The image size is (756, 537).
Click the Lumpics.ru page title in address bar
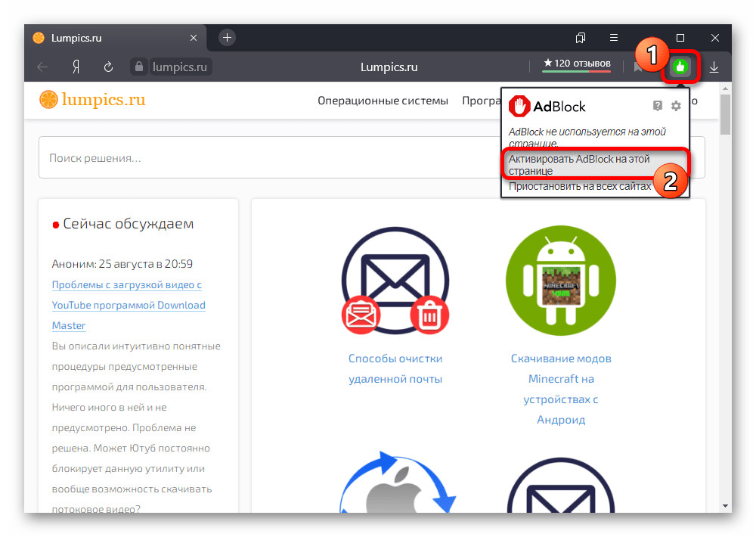click(389, 67)
